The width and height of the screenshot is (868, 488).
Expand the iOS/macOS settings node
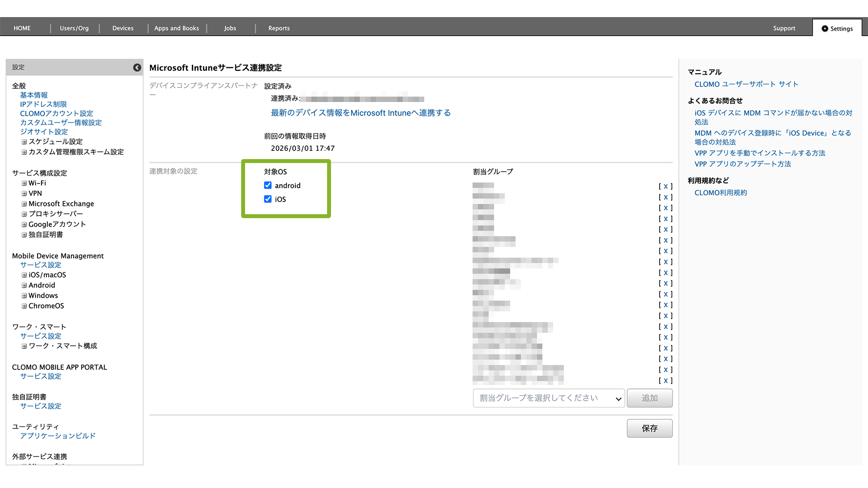[24, 275]
